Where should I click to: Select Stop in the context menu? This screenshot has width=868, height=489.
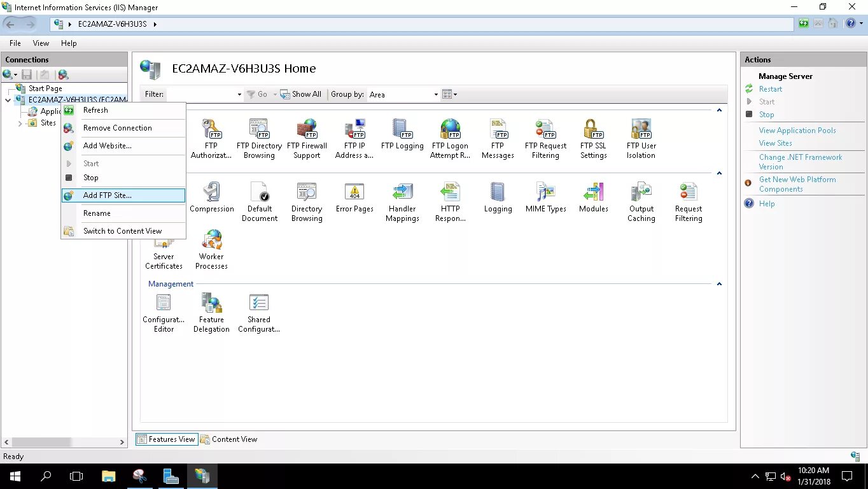click(123, 178)
